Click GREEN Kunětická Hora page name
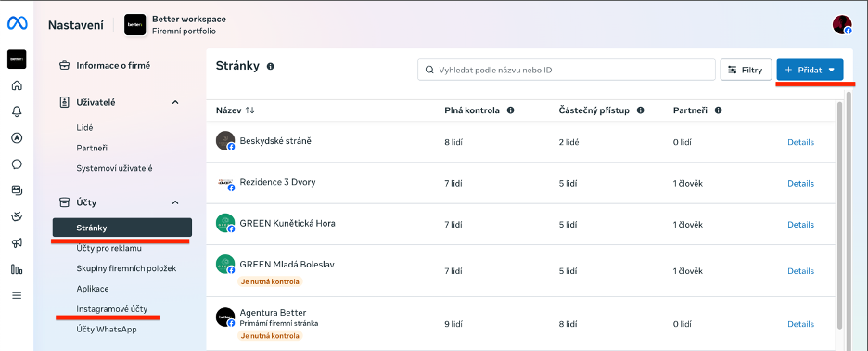 point(287,224)
